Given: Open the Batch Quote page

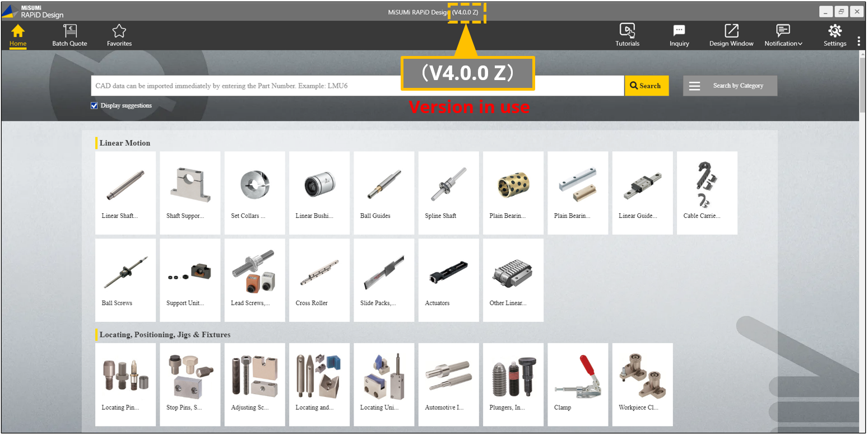Looking at the screenshot, I should (x=69, y=35).
